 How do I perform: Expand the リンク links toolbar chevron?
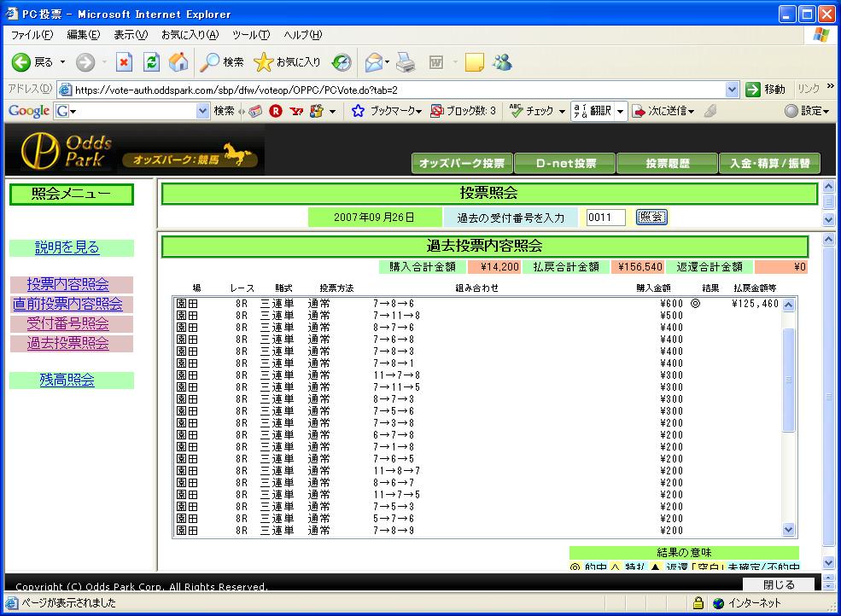[x=830, y=86]
